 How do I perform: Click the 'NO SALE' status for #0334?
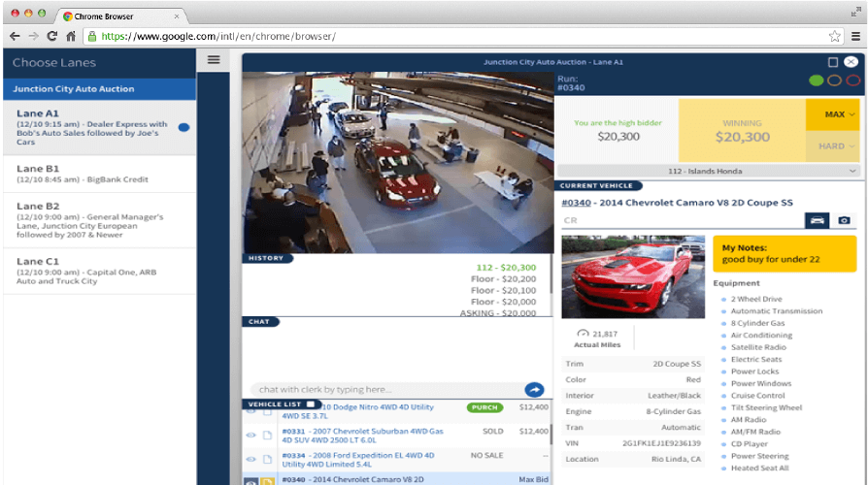487,455
